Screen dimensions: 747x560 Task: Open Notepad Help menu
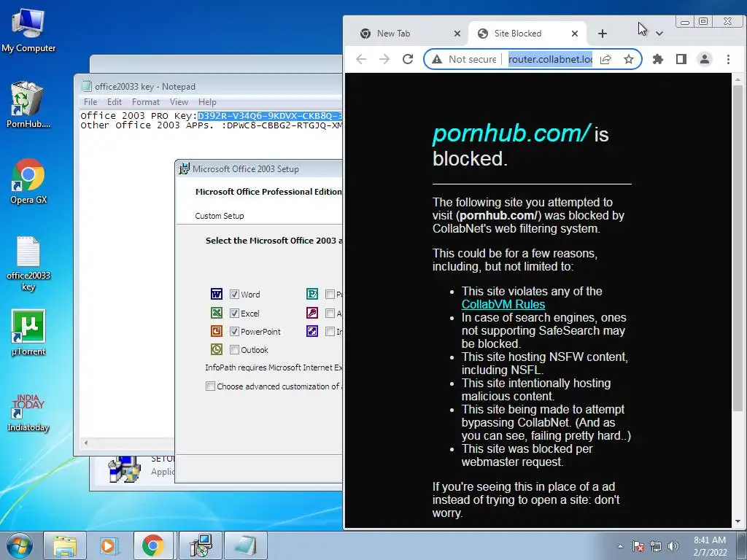point(207,102)
